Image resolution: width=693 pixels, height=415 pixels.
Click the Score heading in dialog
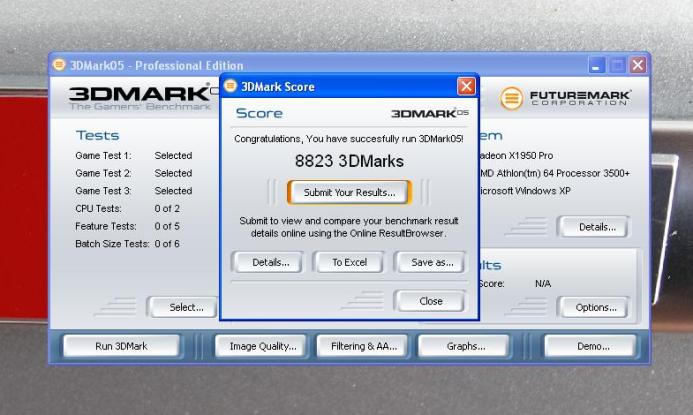point(259,113)
